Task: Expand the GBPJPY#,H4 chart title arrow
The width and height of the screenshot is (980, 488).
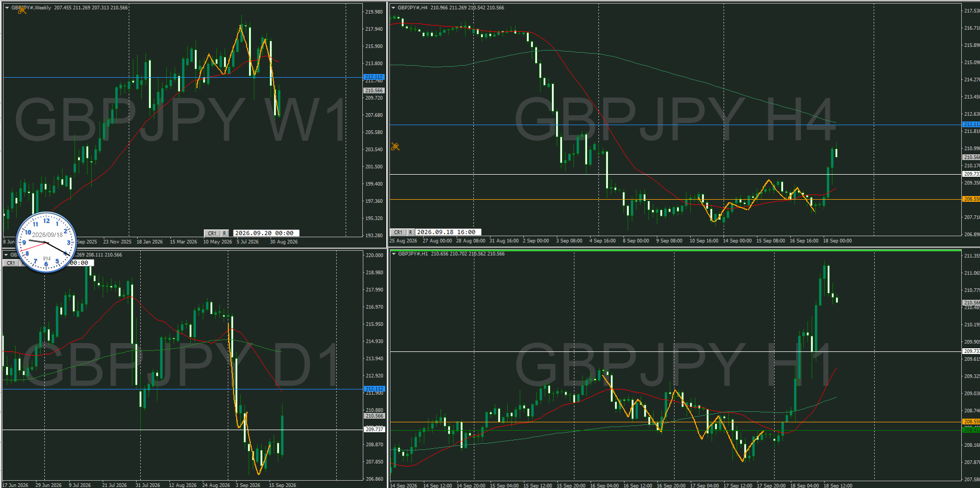Action: (x=394, y=8)
